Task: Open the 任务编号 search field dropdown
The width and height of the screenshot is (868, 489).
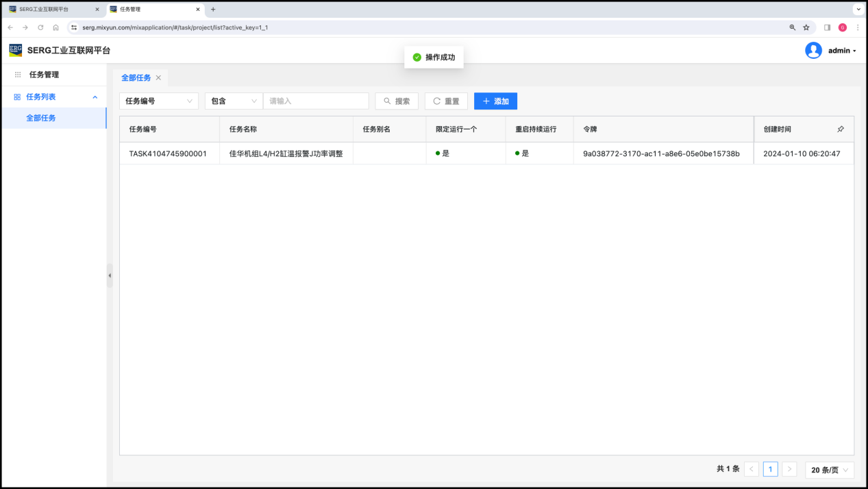Action: (x=159, y=101)
